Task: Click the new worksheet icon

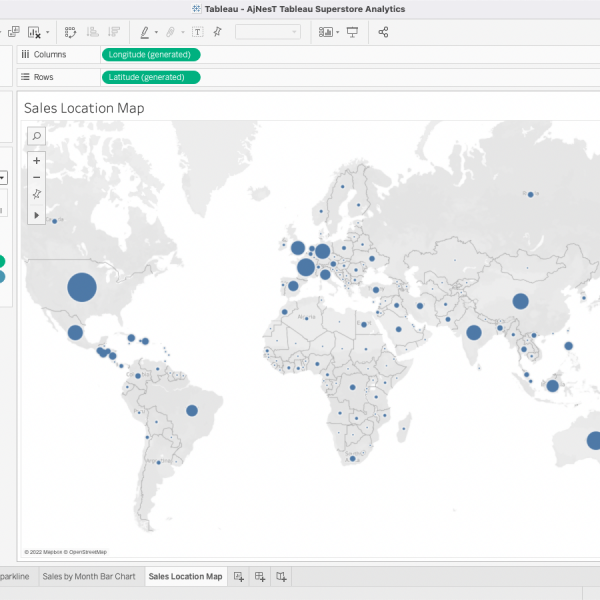Action: point(238,577)
